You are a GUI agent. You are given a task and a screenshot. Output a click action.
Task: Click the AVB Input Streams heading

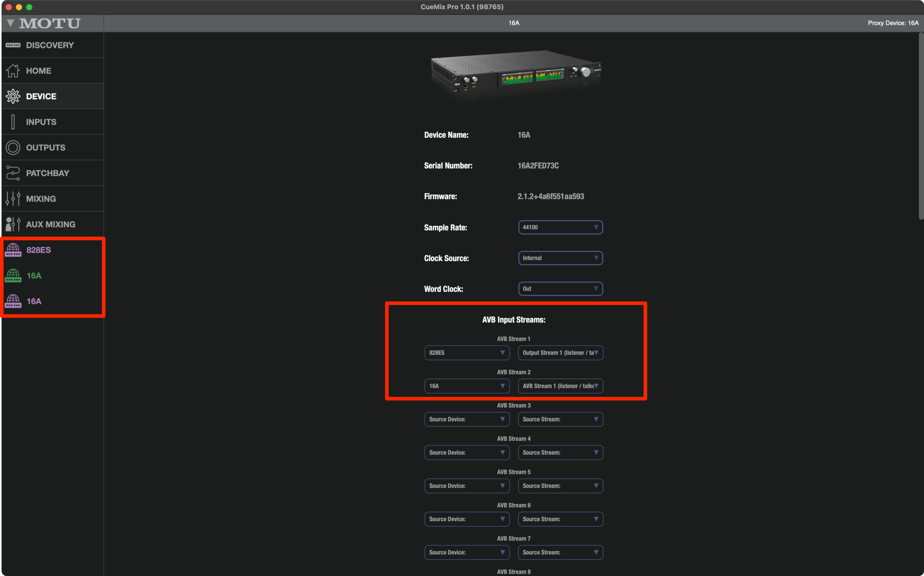(x=514, y=320)
